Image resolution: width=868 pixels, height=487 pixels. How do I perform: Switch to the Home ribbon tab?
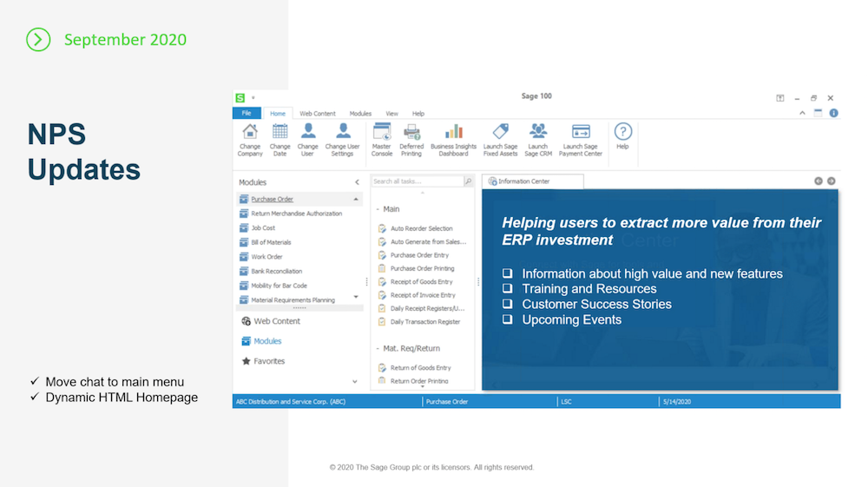[278, 114]
